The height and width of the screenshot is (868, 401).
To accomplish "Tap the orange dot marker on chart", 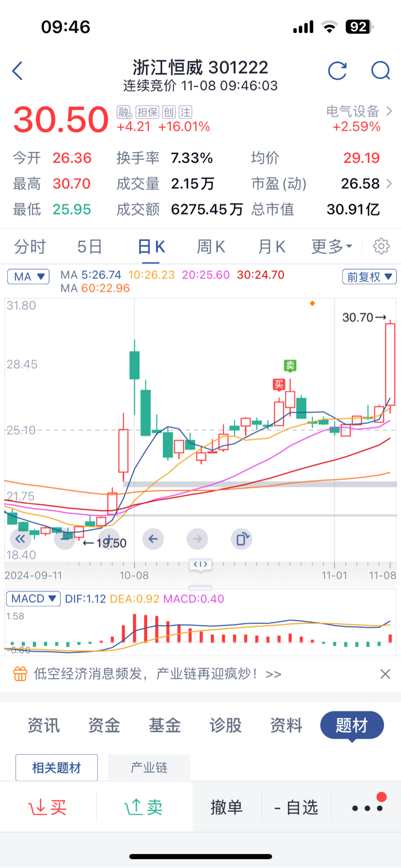I will pos(312,303).
